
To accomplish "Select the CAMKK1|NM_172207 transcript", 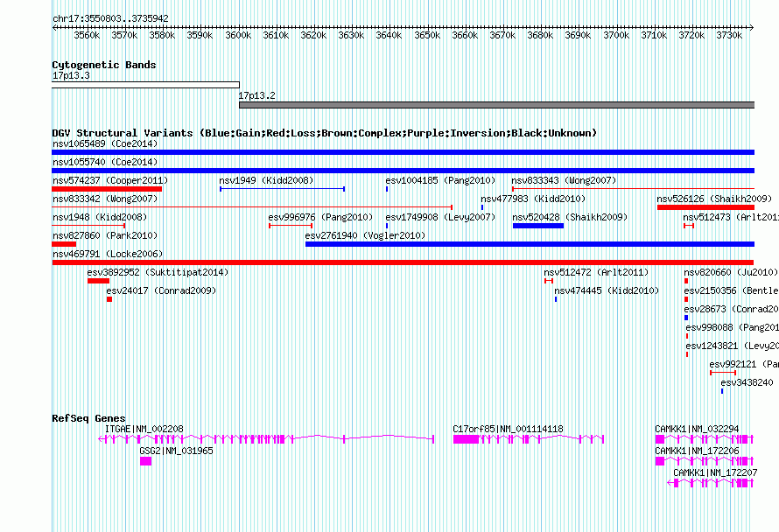I will [711, 483].
